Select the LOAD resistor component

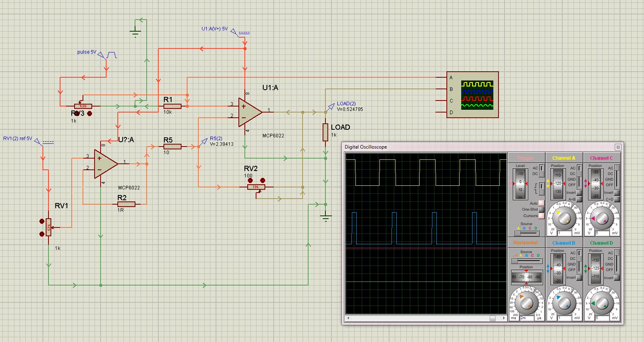(x=325, y=132)
